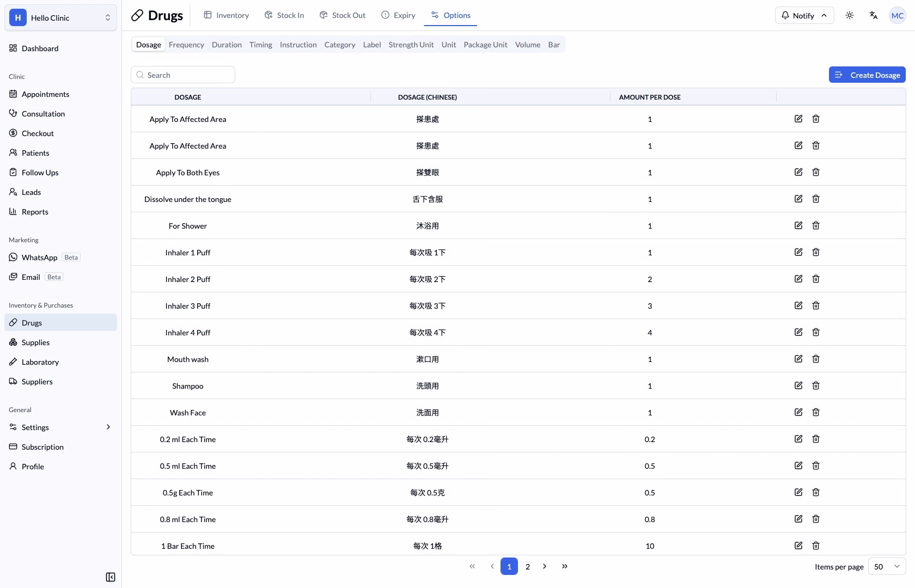
Task: Open the Laboratory section
Action: pos(60,362)
